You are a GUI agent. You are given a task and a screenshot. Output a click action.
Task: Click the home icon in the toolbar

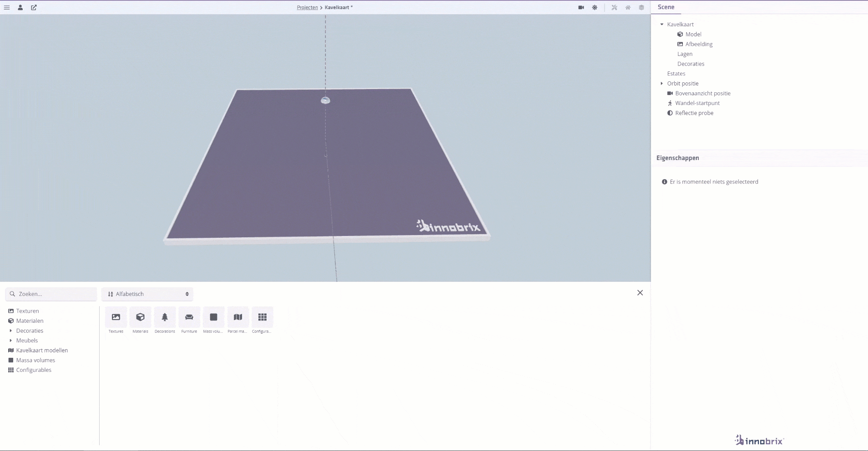point(628,7)
